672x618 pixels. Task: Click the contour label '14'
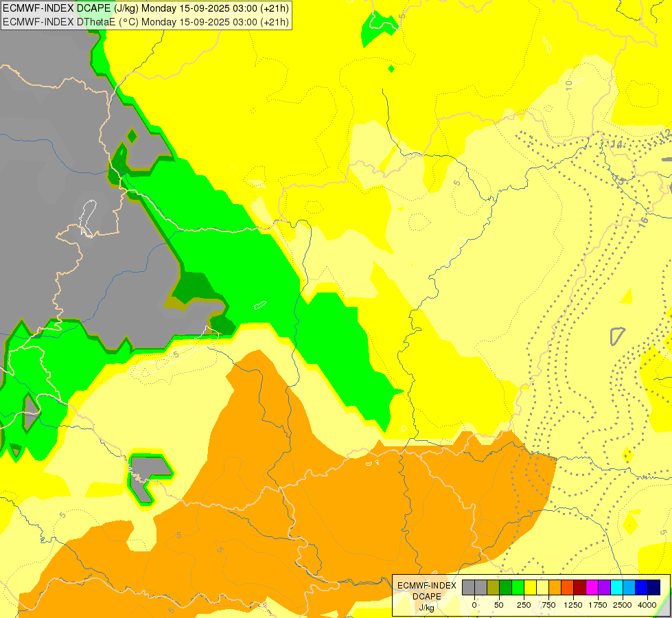(x=616, y=144)
